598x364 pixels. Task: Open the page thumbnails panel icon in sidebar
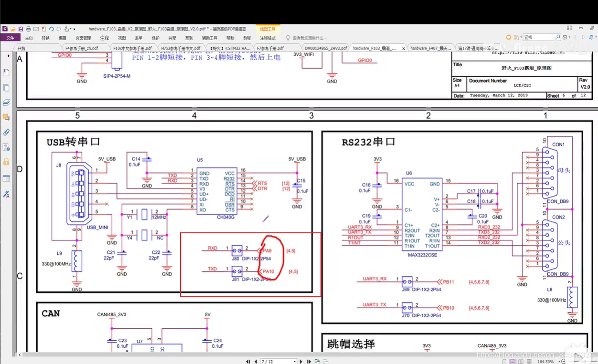pos(6,88)
